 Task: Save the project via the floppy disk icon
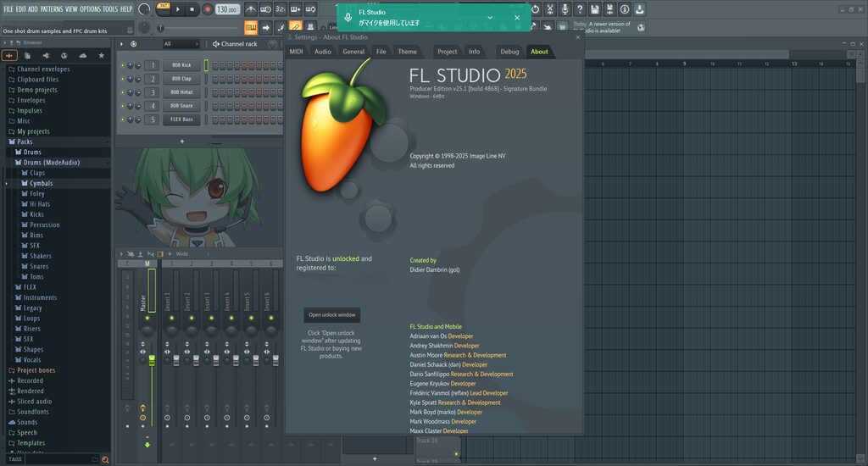coord(594,9)
